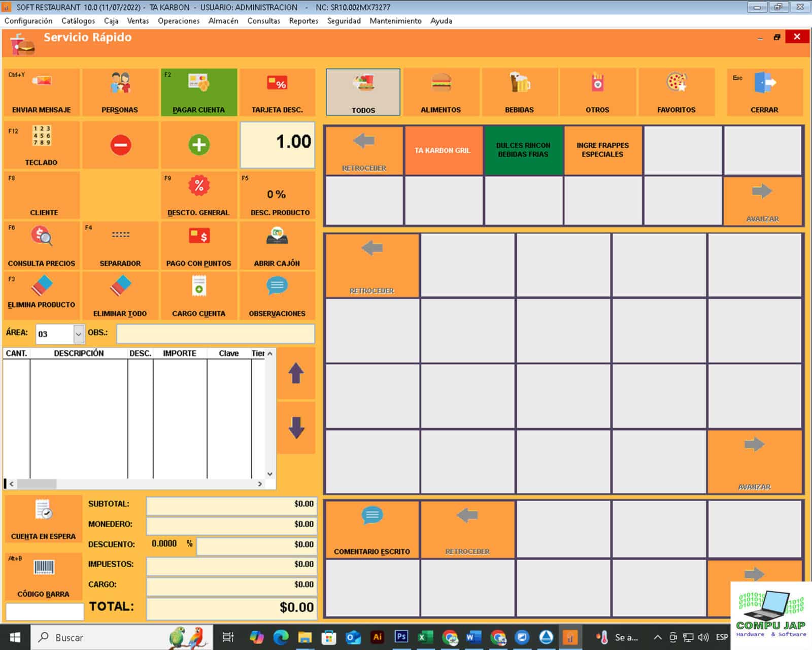
Task: Click the Clave column header
Action: point(229,353)
